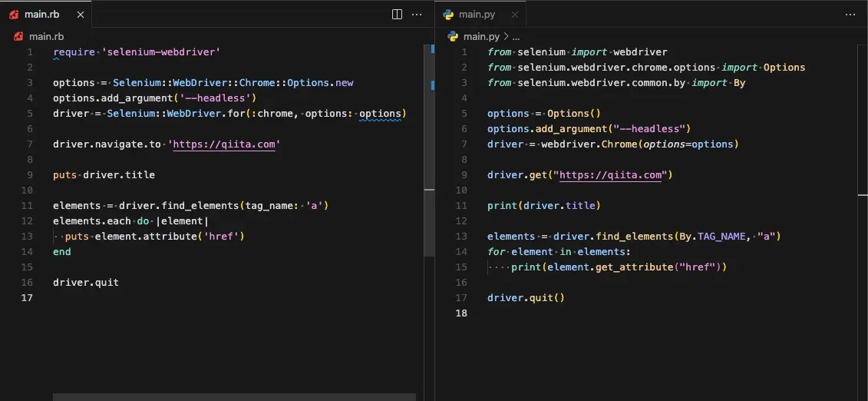
Task: Click 'for element in elements:' line
Action: click(559, 252)
